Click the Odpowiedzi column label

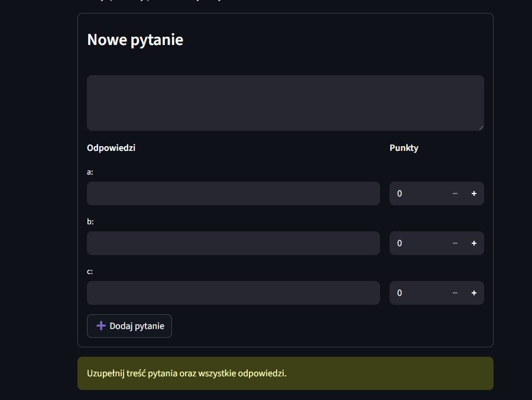pos(111,148)
